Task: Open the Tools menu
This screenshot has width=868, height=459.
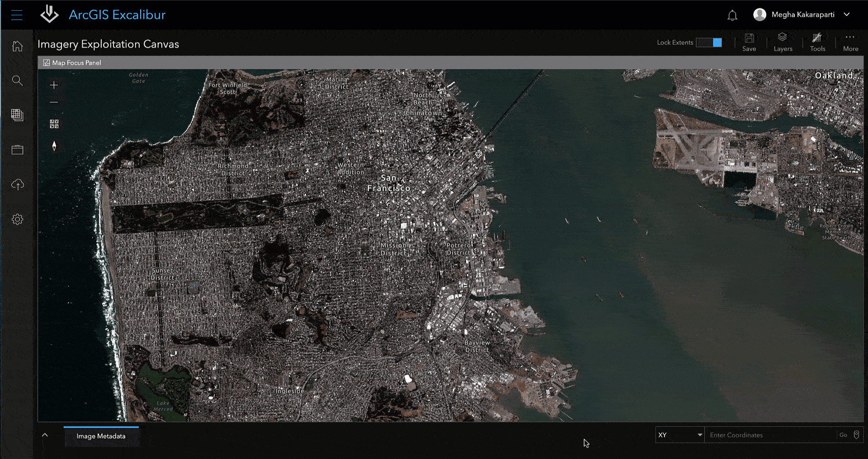Action: pyautogui.click(x=817, y=43)
